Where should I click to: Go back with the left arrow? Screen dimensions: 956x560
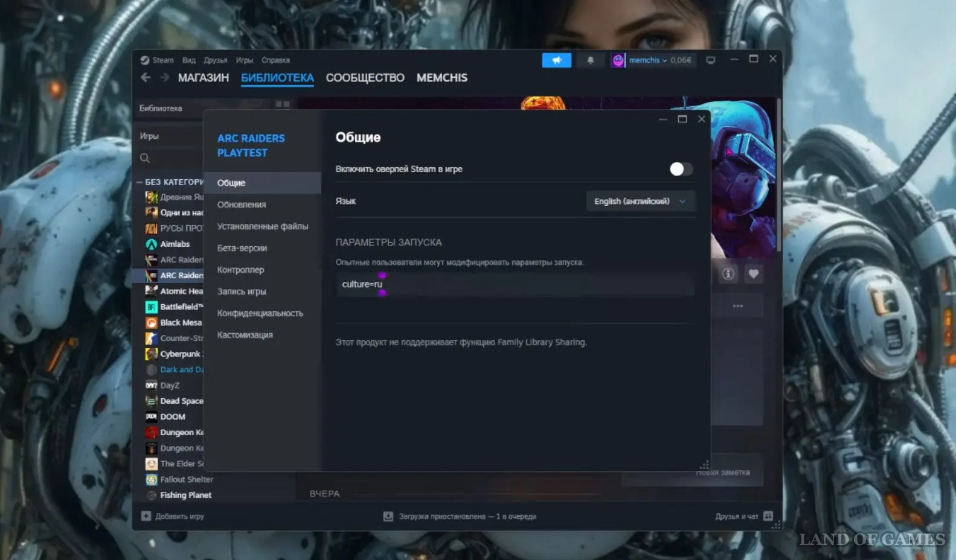click(x=146, y=78)
